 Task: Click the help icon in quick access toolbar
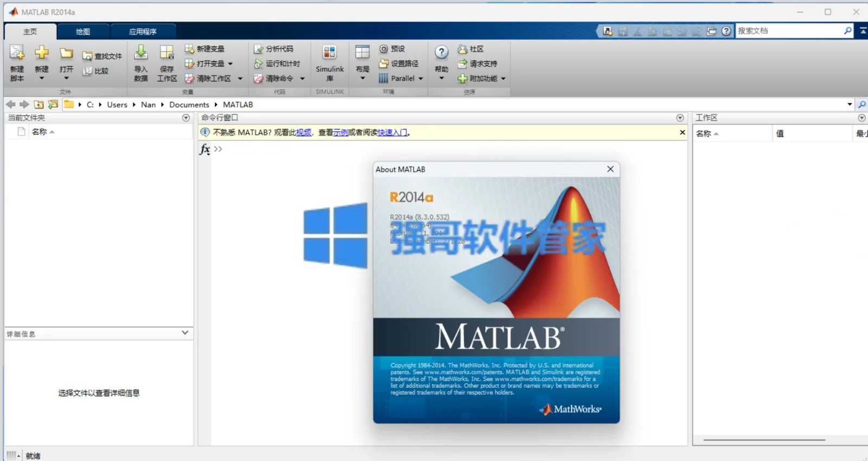tap(726, 31)
